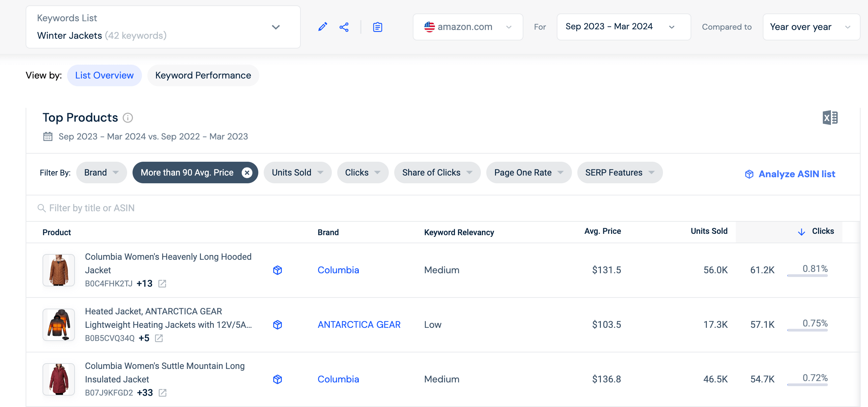The image size is (868, 407).
Task: Click the magnifier icon in filter field
Action: [x=41, y=208]
